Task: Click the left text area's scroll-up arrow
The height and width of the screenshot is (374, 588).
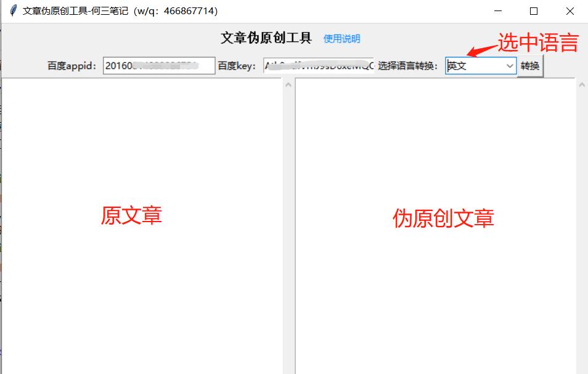Action: [288, 85]
